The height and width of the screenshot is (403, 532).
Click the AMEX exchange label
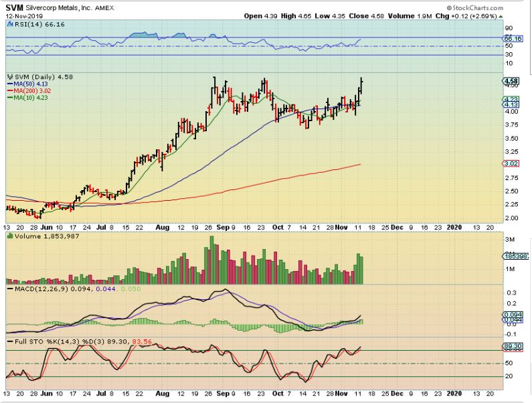point(104,8)
